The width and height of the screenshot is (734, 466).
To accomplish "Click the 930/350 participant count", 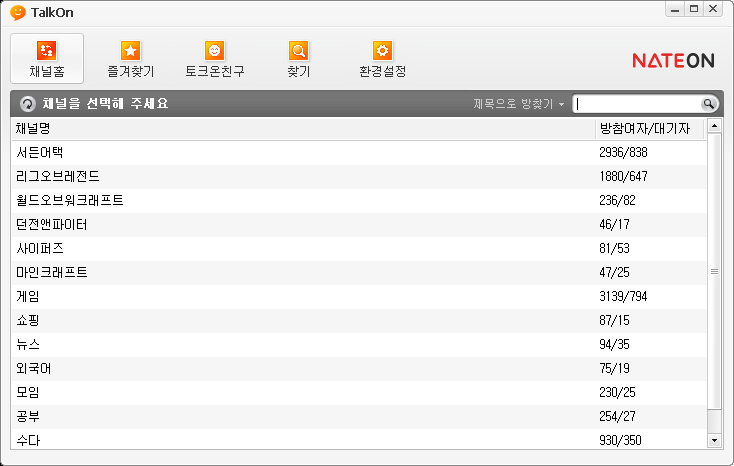I will [x=620, y=440].
